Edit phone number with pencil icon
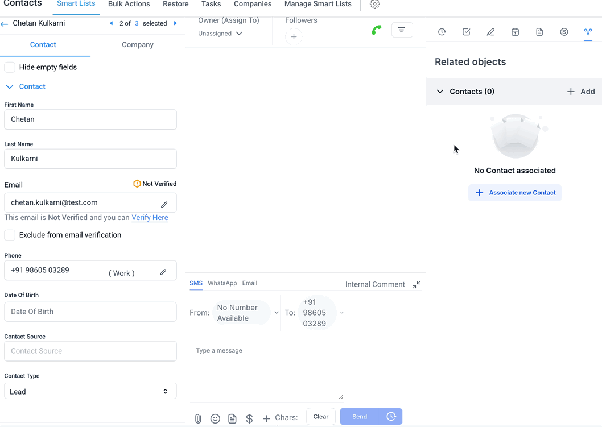Screen dimensions: 602x427 click(163, 272)
